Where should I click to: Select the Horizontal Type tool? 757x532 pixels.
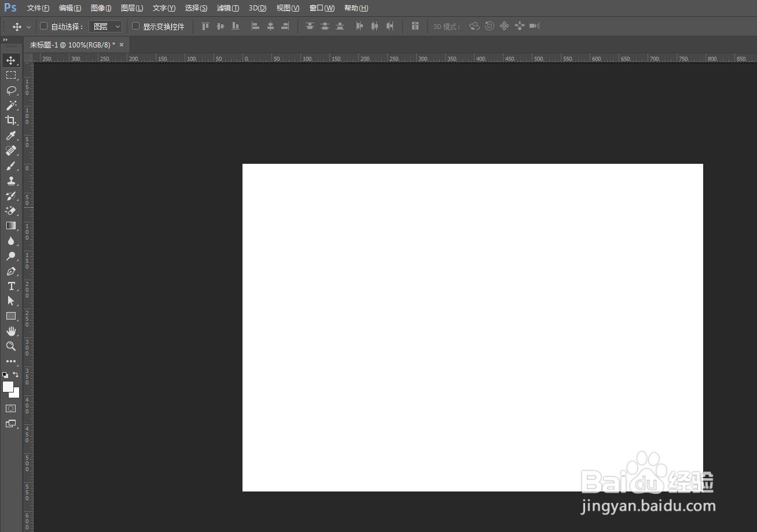click(11, 286)
